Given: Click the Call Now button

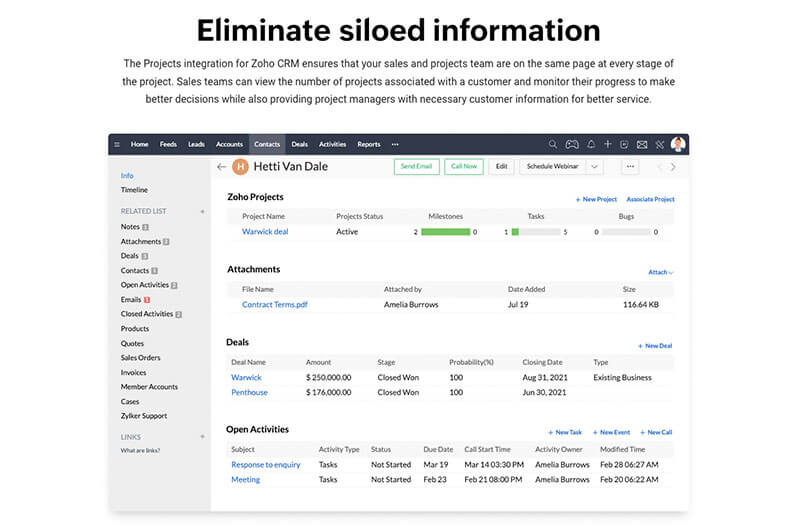Looking at the screenshot, I should [464, 166].
